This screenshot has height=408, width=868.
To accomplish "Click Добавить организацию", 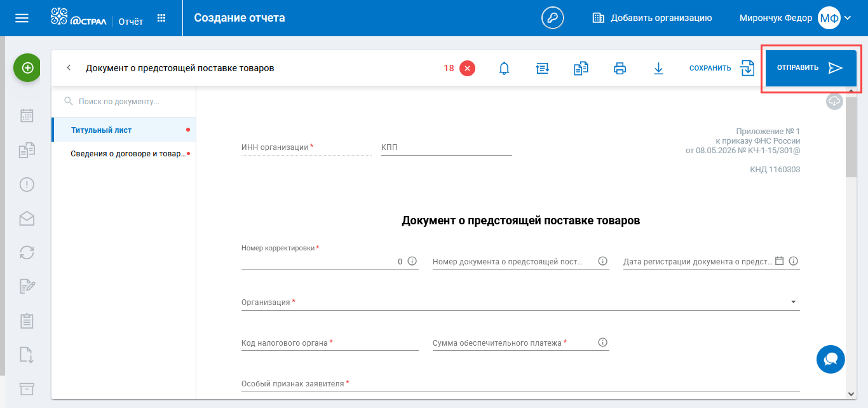I will (652, 18).
